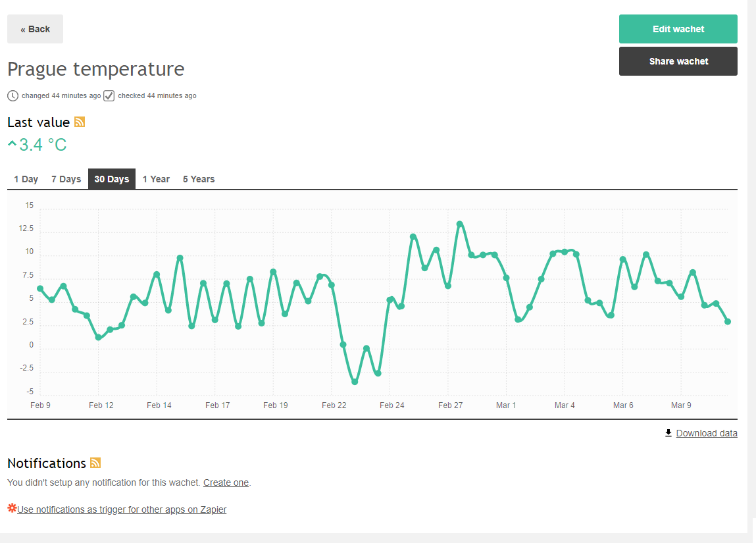Click the 3.4 °C last value text
The width and height of the screenshot is (756, 543).
click(43, 144)
